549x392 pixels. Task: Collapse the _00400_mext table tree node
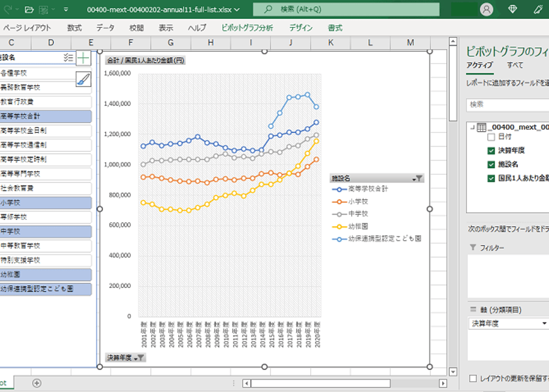(x=472, y=127)
